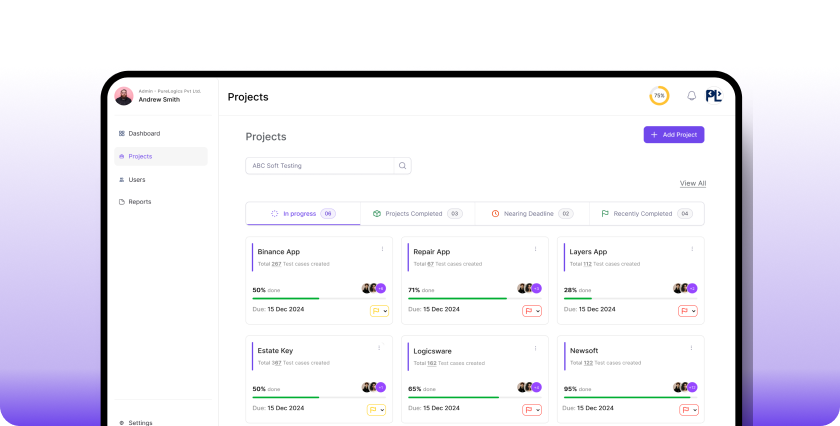Open Repair App three-dot options menu

[537, 249]
